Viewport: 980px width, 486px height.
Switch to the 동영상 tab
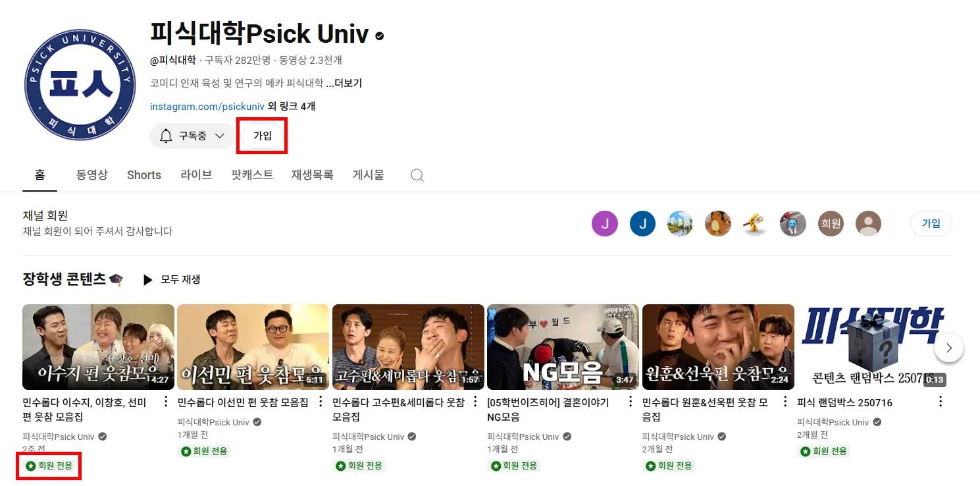(x=91, y=175)
